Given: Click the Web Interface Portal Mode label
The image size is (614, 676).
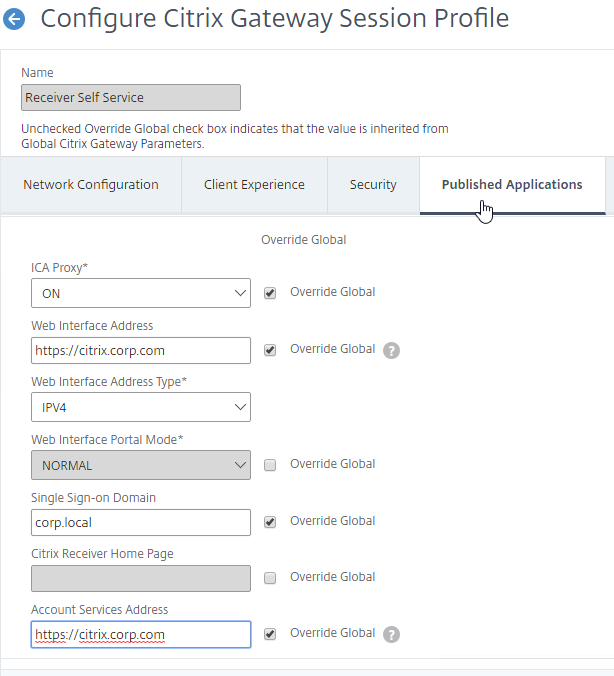Looking at the screenshot, I should (x=107, y=440).
